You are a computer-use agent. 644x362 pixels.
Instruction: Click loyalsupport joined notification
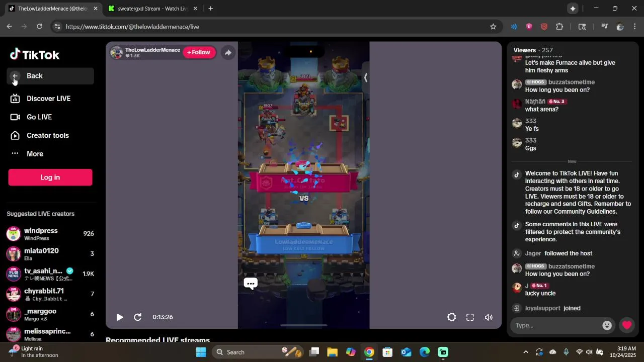(553, 308)
